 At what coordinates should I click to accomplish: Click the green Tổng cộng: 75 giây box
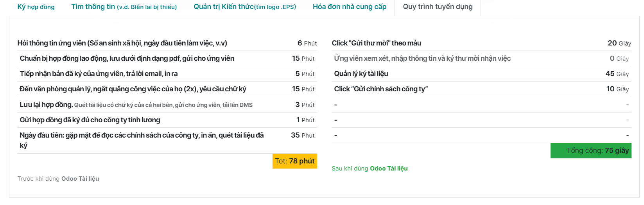click(591, 151)
